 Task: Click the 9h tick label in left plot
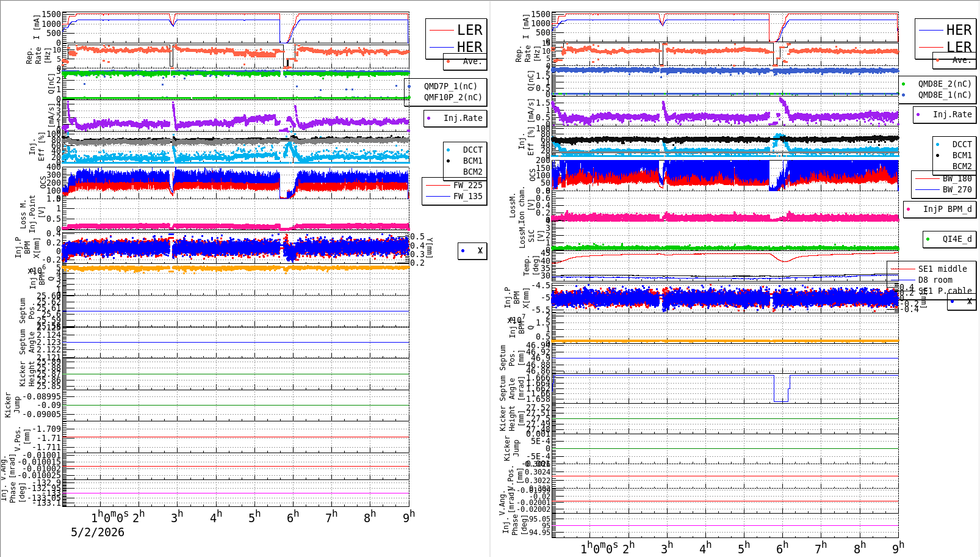pyautogui.click(x=408, y=516)
